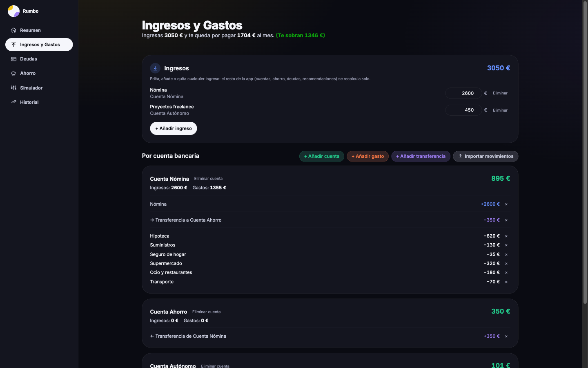Remove the Transporte expense with x
The image size is (588, 368).
point(506,282)
